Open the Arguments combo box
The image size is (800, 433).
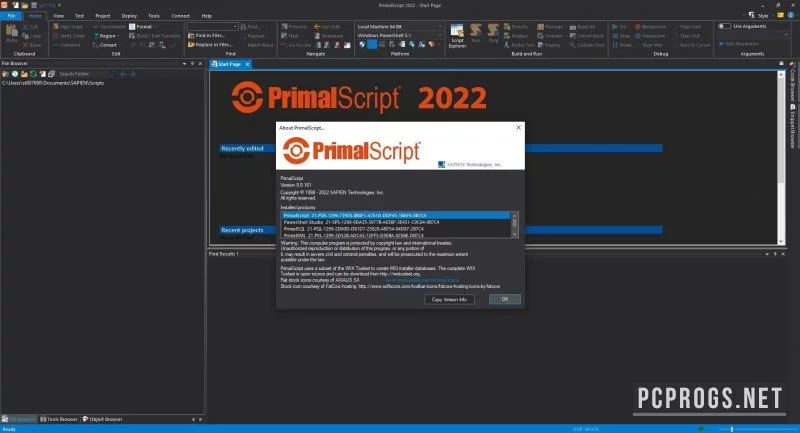coord(753,35)
